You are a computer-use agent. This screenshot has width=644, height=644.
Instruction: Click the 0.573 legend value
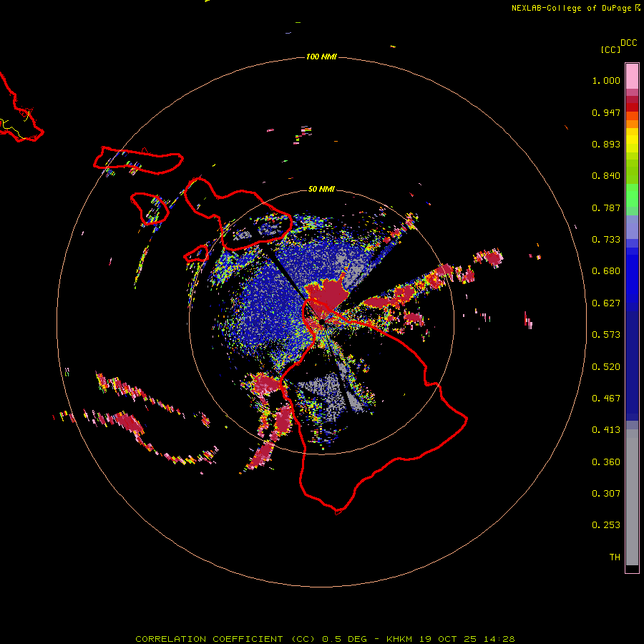606,335
